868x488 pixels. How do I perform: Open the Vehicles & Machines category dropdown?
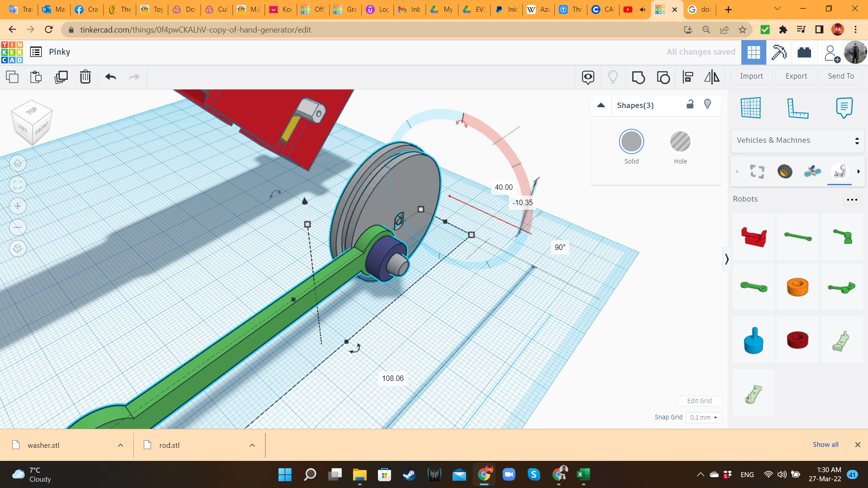tap(797, 141)
